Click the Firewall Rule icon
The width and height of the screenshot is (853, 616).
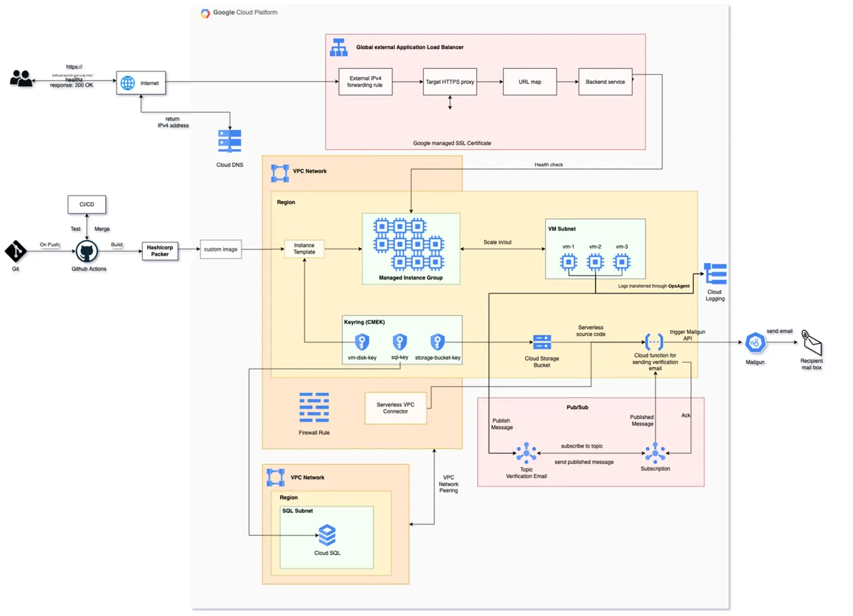pos(313,408)
